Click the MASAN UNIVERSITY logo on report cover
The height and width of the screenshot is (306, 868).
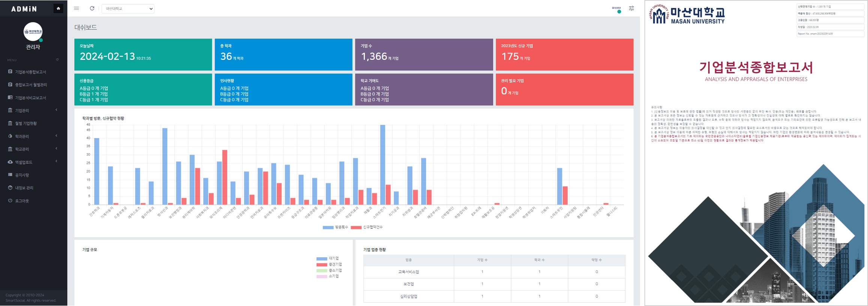pyautogui.click(x=687, y=15)
